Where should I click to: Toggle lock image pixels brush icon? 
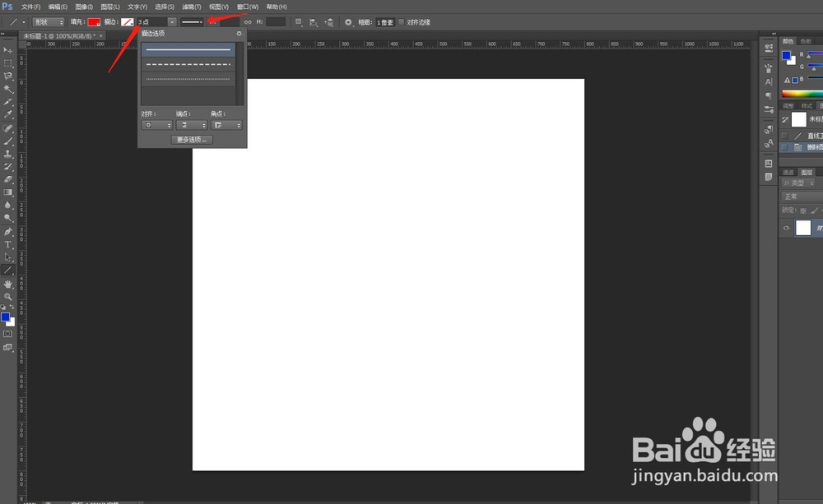pos(814,210)
